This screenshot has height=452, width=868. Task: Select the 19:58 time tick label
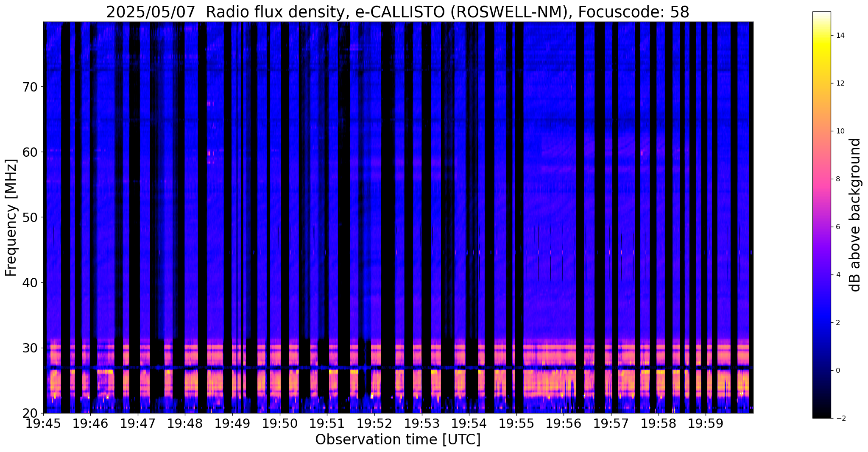pyautogui.click(x=658, y=423)
